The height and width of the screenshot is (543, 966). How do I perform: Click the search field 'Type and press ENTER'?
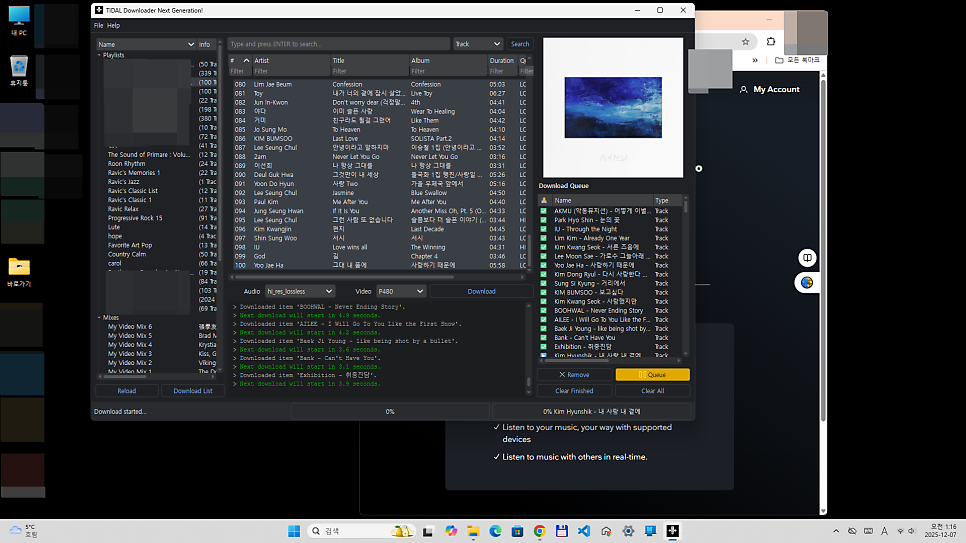339,44
